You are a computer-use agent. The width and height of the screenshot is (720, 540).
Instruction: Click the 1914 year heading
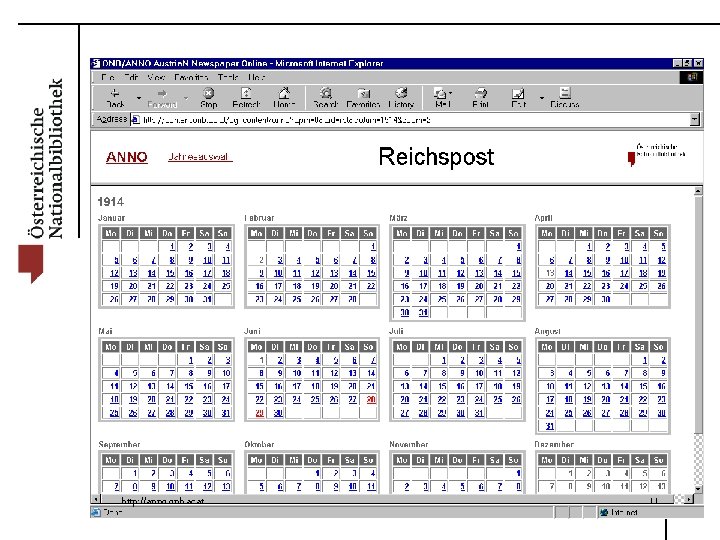(x=111, y=202)
